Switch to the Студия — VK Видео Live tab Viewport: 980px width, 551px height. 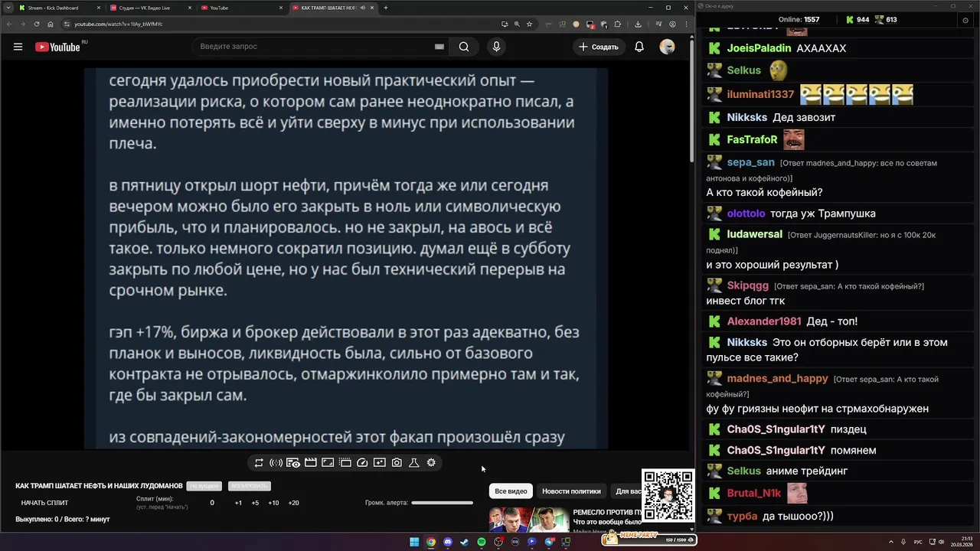150,8
